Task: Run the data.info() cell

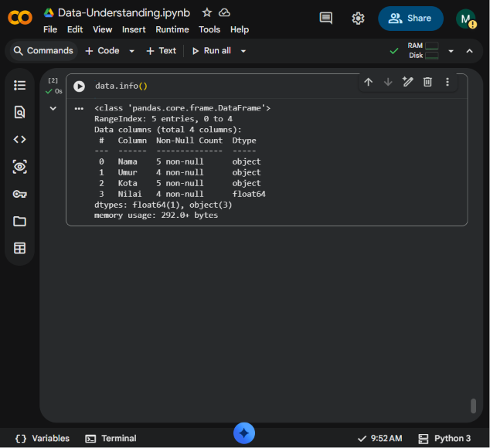Action: point(79,87)
